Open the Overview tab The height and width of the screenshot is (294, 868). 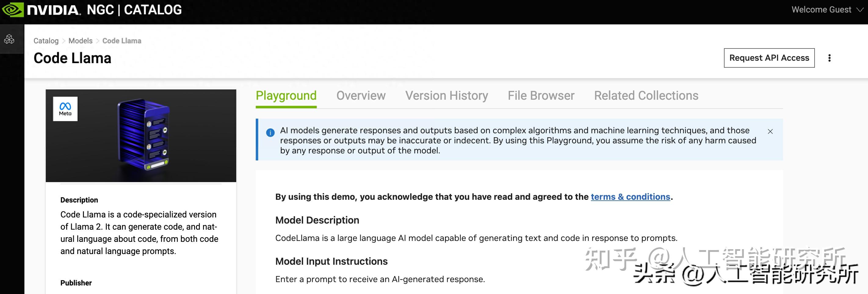point(361,96)
